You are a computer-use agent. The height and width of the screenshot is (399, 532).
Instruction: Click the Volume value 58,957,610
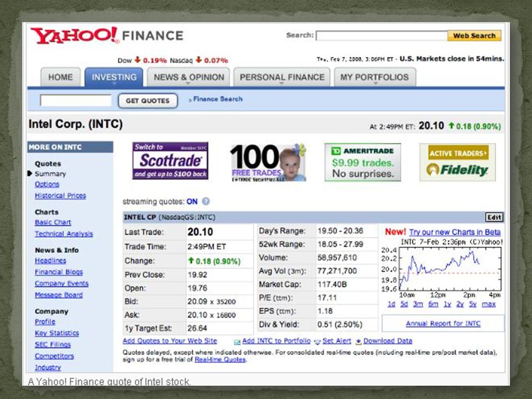[337, 258]
